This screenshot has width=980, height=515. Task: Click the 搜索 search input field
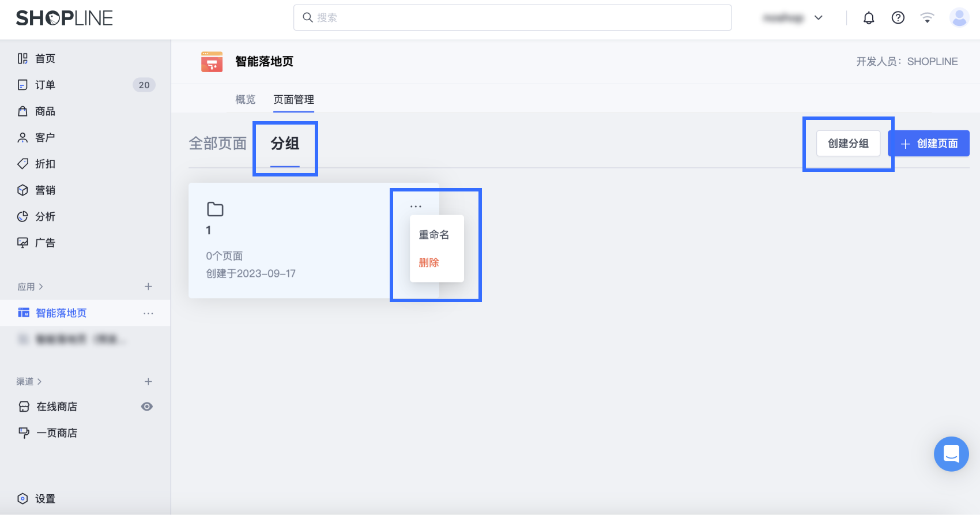click(x=512, y=18)
